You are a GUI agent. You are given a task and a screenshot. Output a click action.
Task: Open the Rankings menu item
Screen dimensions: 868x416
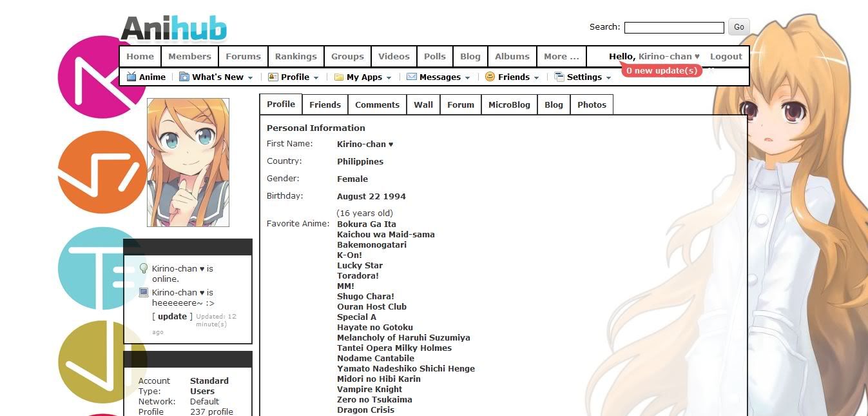coord(296,56)
